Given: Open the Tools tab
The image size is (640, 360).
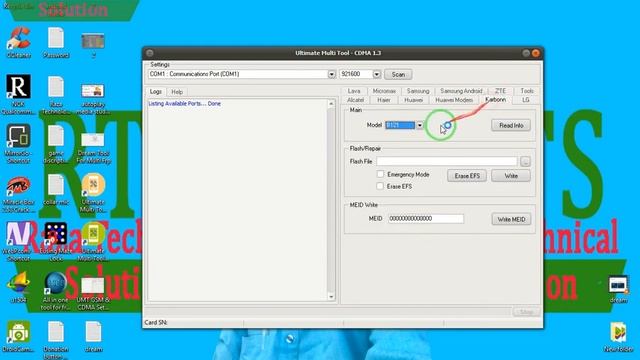Looking at the screenshot, I should coord(527,91).
